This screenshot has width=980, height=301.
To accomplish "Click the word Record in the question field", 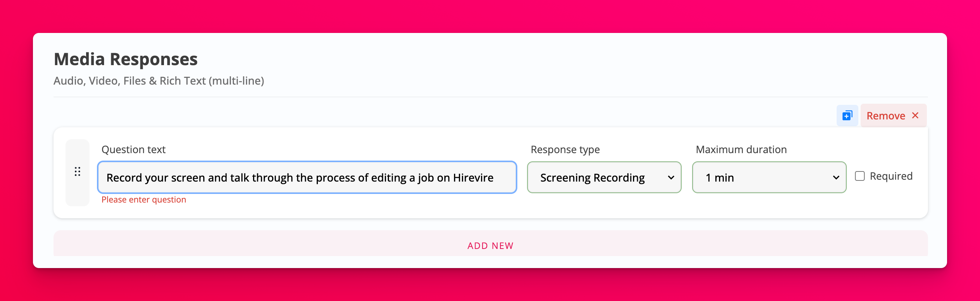I will point(124,178).
